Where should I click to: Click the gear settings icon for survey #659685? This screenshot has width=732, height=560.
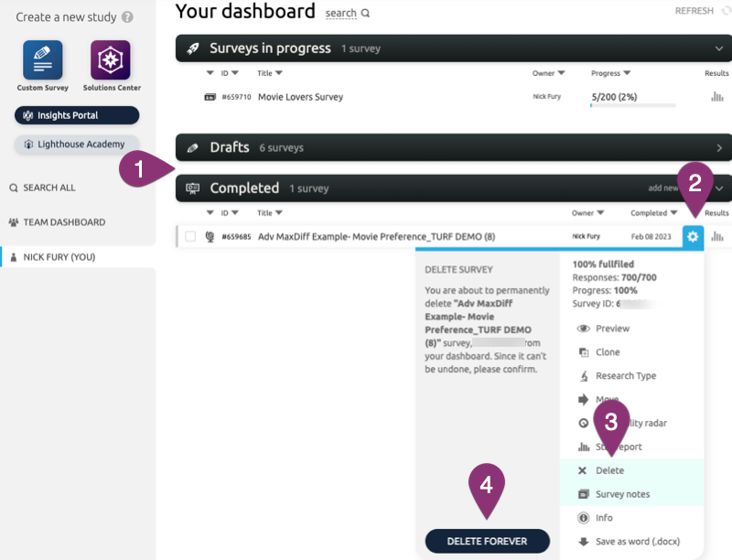tap(693, 237)
